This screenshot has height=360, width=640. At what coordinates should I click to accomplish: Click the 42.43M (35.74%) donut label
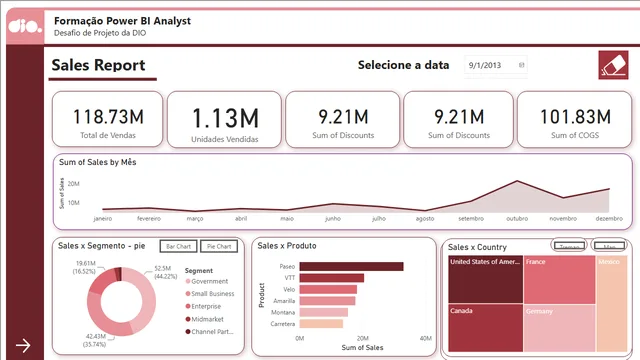[x=95, y=340]
